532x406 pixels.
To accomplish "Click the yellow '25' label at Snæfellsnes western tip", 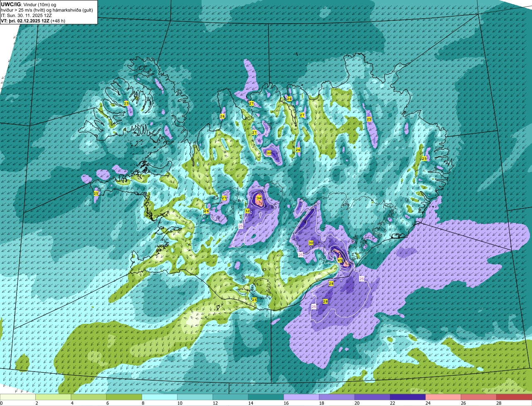I will coord(96,193).
